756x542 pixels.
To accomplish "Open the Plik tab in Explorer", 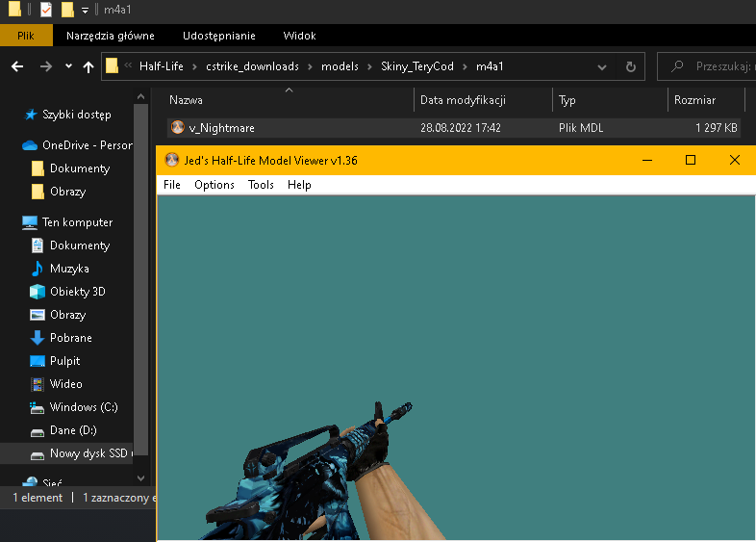I will [26, 36].
